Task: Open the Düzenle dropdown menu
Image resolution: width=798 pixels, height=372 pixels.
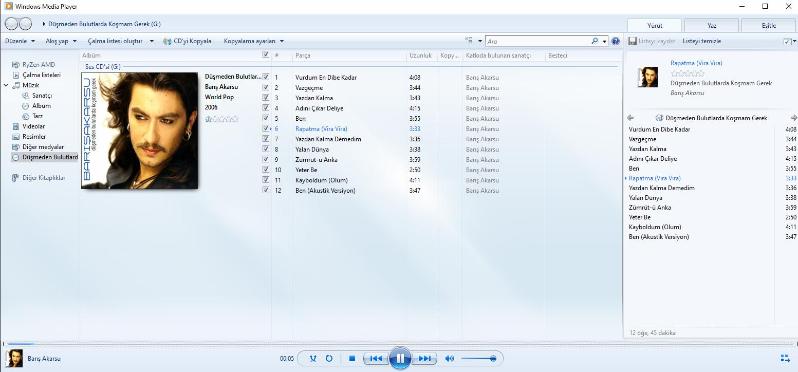Action: 19,41
